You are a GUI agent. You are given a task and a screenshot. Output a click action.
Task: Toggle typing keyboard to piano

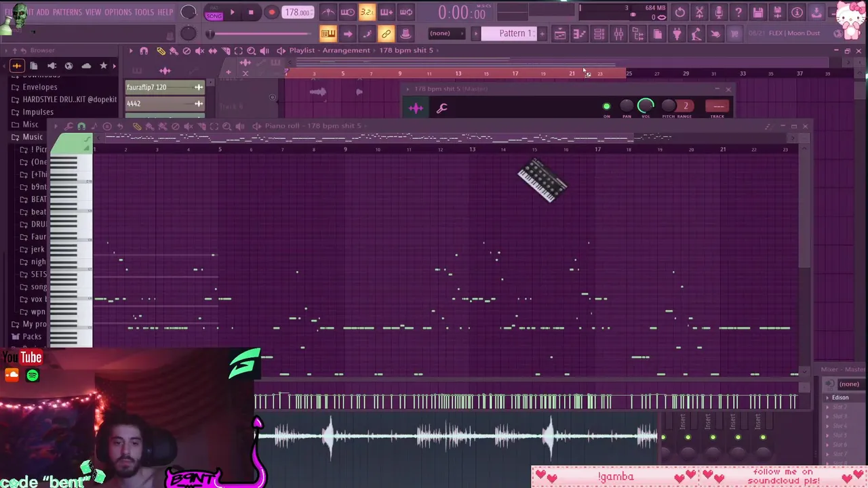(x=328, y=34)
